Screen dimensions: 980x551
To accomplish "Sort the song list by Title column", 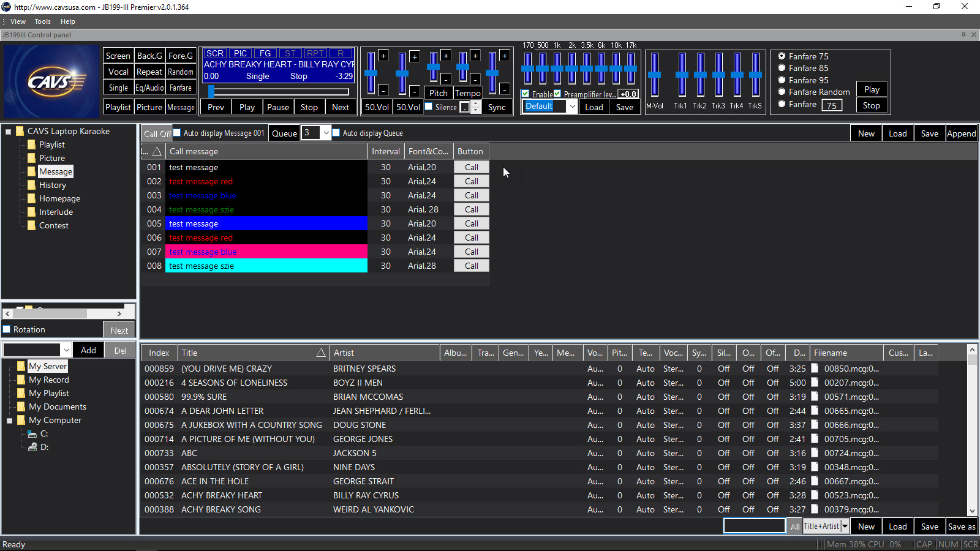I will (x=253, y=353).
